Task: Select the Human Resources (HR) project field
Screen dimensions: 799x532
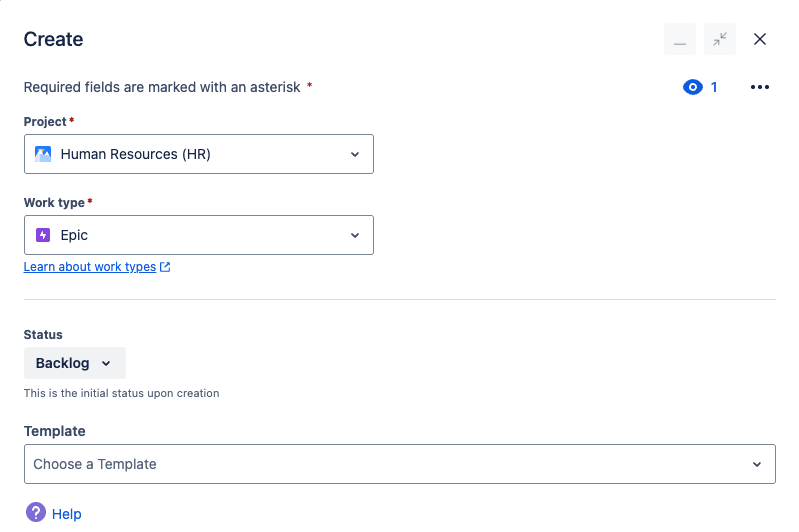Action: 198,154
